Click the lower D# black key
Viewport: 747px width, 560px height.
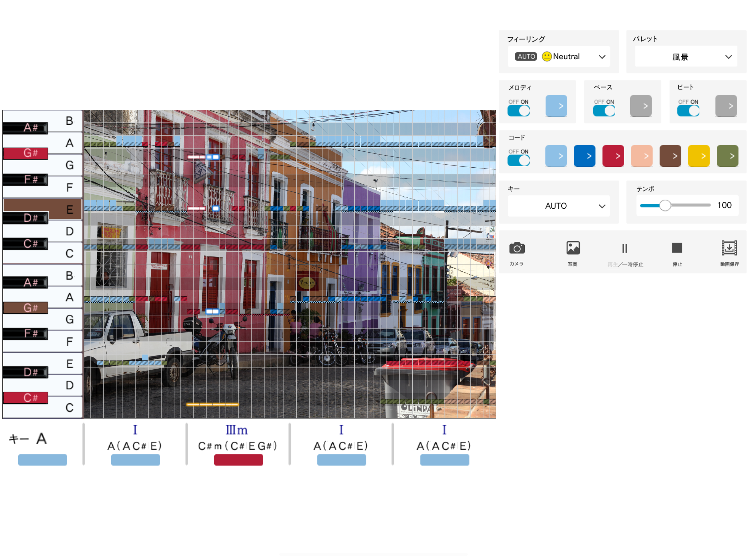pyautogui.click(x=26, y=372)
